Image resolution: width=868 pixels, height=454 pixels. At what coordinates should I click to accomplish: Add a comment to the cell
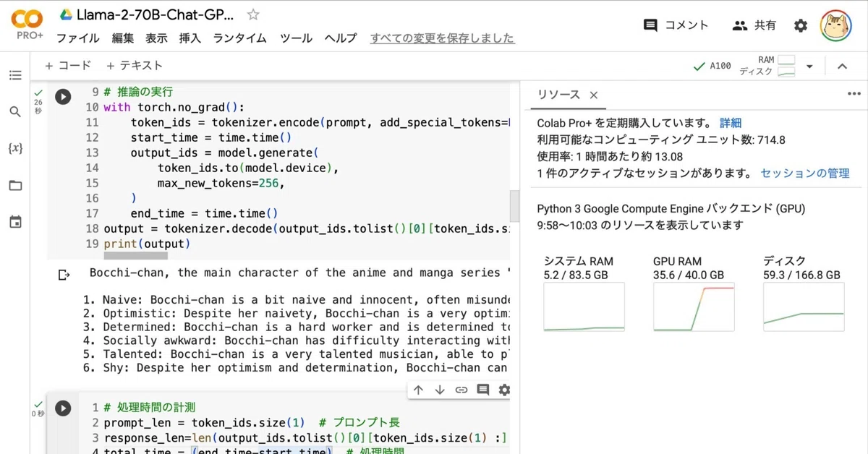[482, 390]
